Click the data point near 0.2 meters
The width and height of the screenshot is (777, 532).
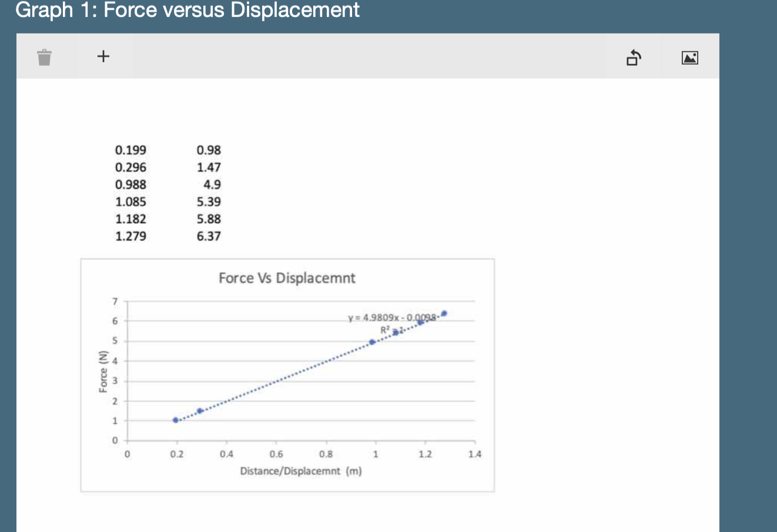click(175, 420)
